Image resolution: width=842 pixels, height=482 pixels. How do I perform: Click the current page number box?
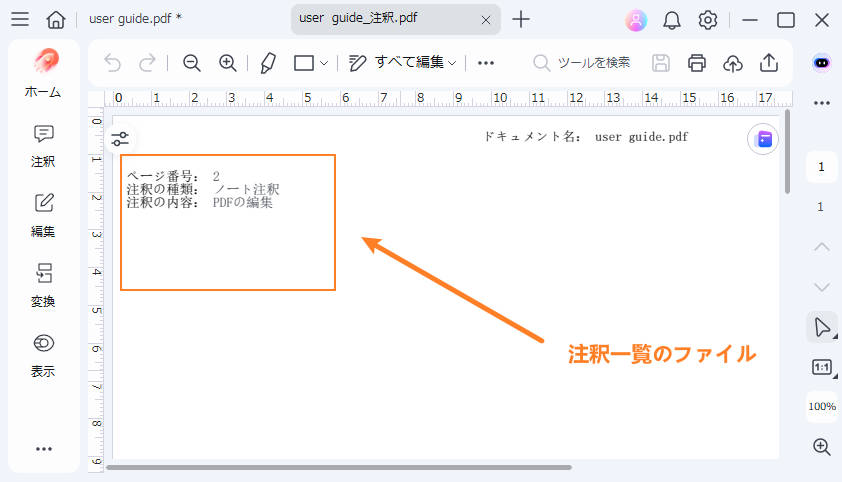pos(821,167)
